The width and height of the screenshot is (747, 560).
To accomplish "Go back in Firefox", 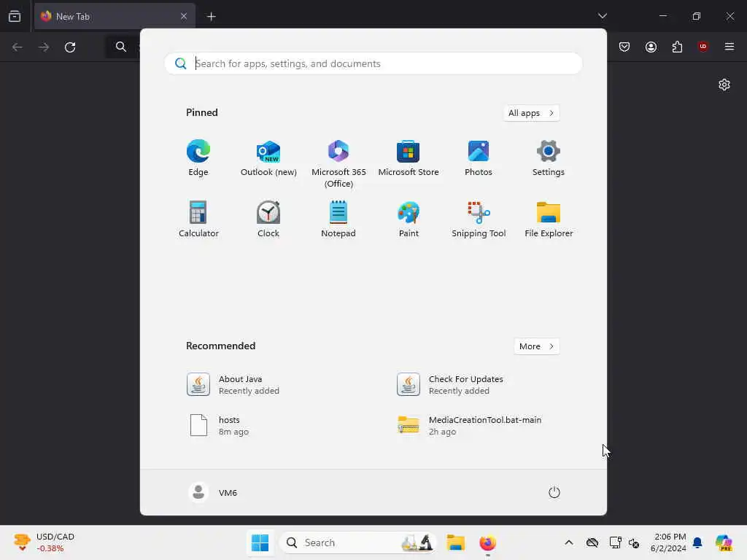I will [x=18, y=47].
